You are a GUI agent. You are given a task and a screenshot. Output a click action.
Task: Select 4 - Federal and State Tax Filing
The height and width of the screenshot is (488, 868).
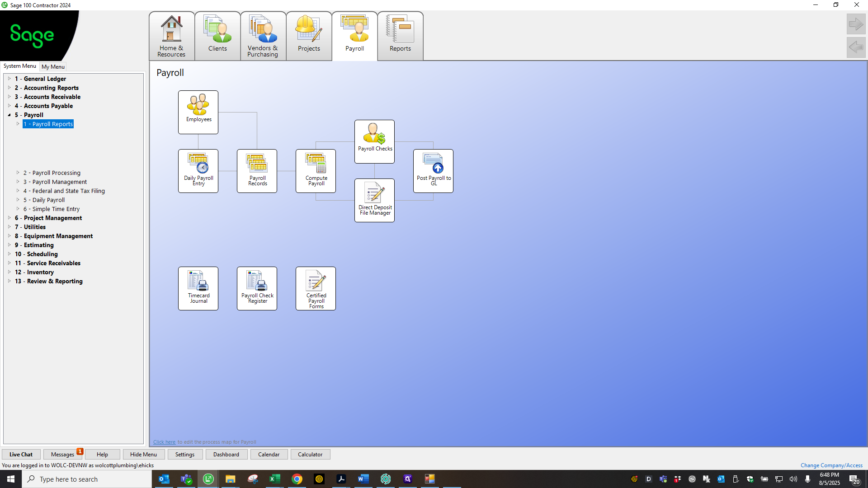pos(64,191)
